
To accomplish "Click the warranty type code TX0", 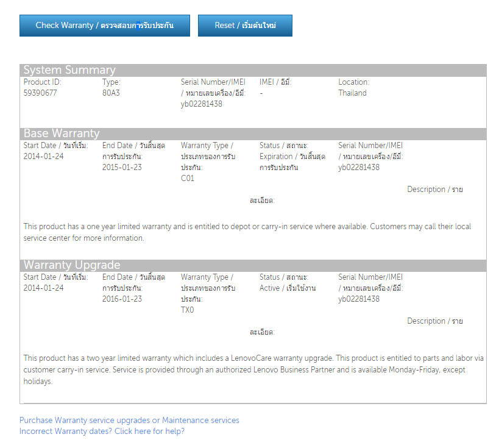I will click(188, 310).
